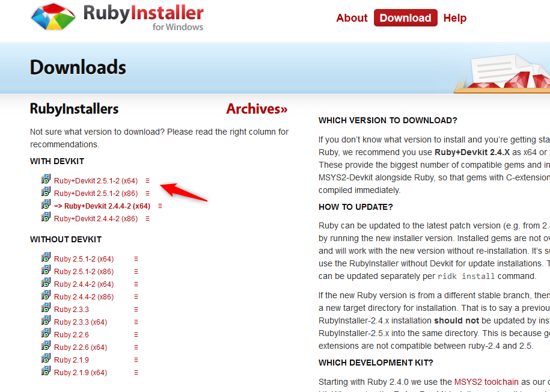The height and width of the screenshot is (392, 550).
Task: Open info marker for Ruby+Devkit 2.5.1-2 (x64)
Action: coord(148,181)
